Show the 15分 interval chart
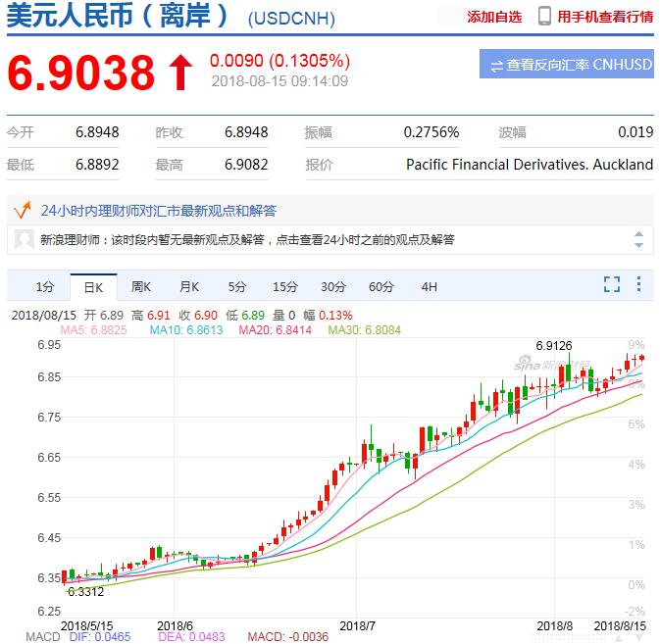Screen dimensions: 660x644 284,287
